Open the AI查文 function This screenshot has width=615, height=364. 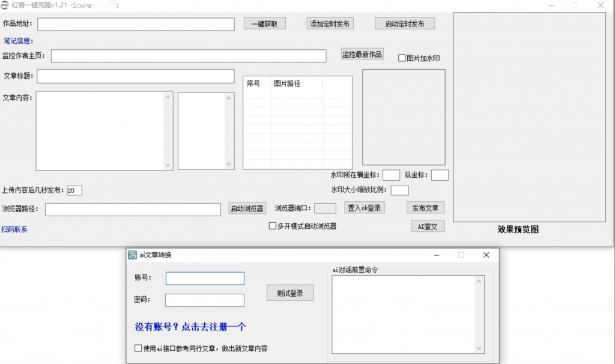coord(428,226)
